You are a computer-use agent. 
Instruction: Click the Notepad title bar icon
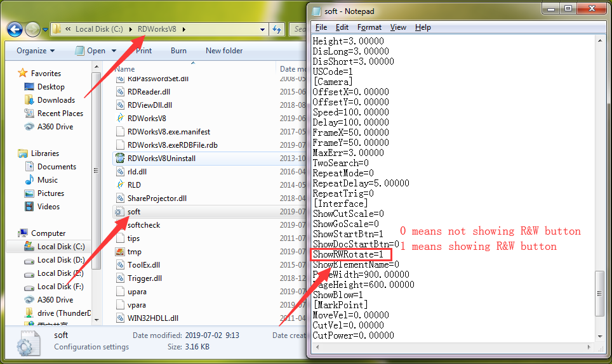(317, 11)
